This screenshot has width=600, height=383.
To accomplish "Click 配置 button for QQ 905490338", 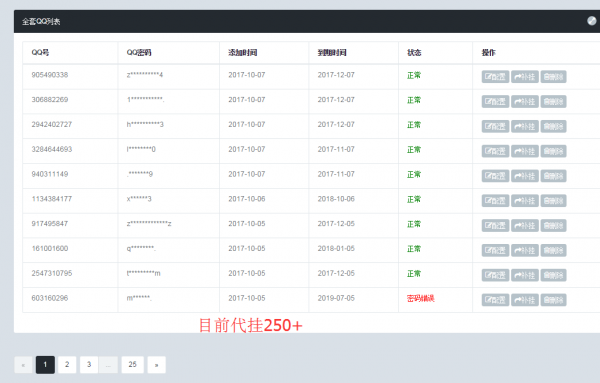I will coord(495,77).
